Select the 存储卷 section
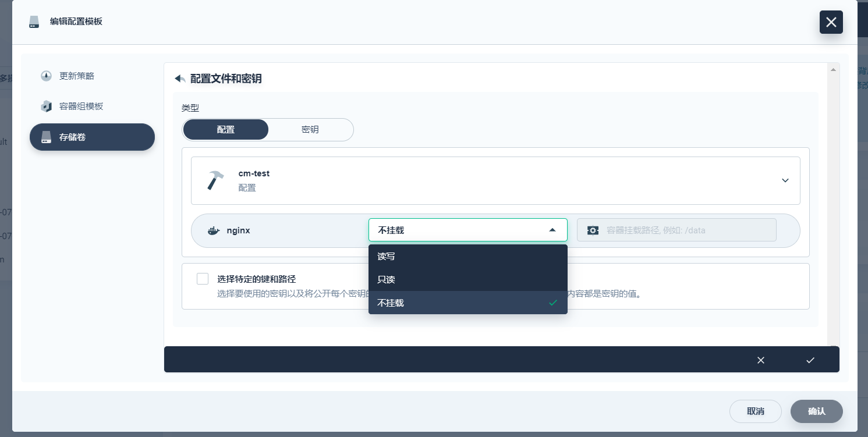Screen dimensions: 868x437 (92, 137)
